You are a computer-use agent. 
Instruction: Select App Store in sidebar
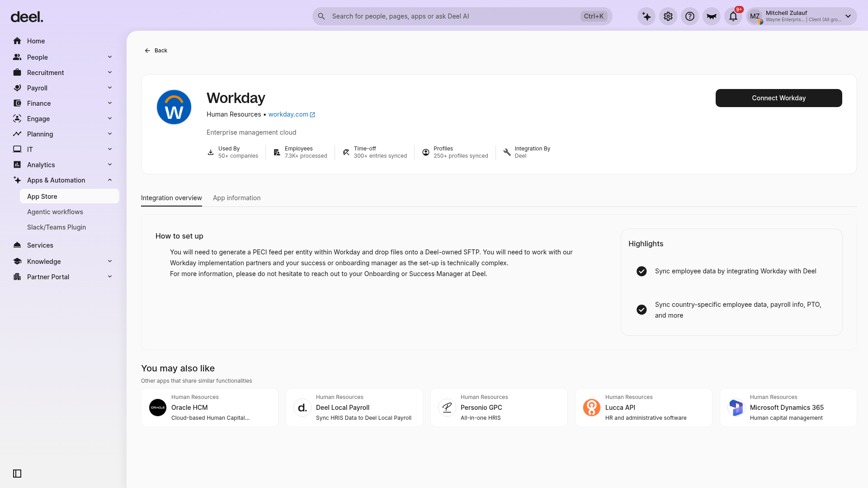point(70,197)
